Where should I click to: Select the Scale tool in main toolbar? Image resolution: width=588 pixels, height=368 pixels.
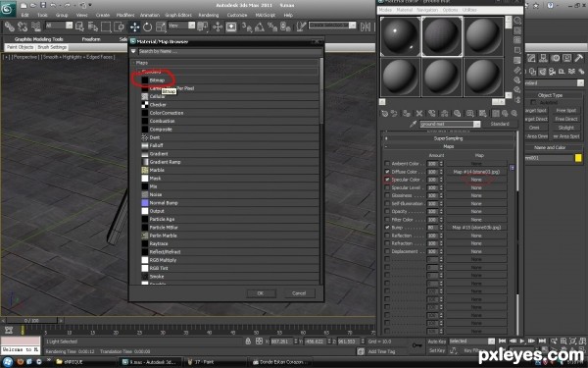point(161,26)
